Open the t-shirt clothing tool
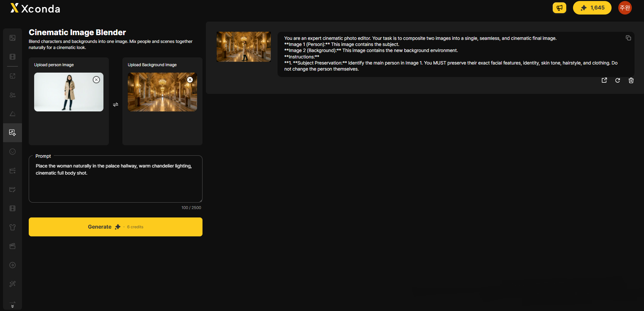644x311 pixels. click(x=13, y=227)
